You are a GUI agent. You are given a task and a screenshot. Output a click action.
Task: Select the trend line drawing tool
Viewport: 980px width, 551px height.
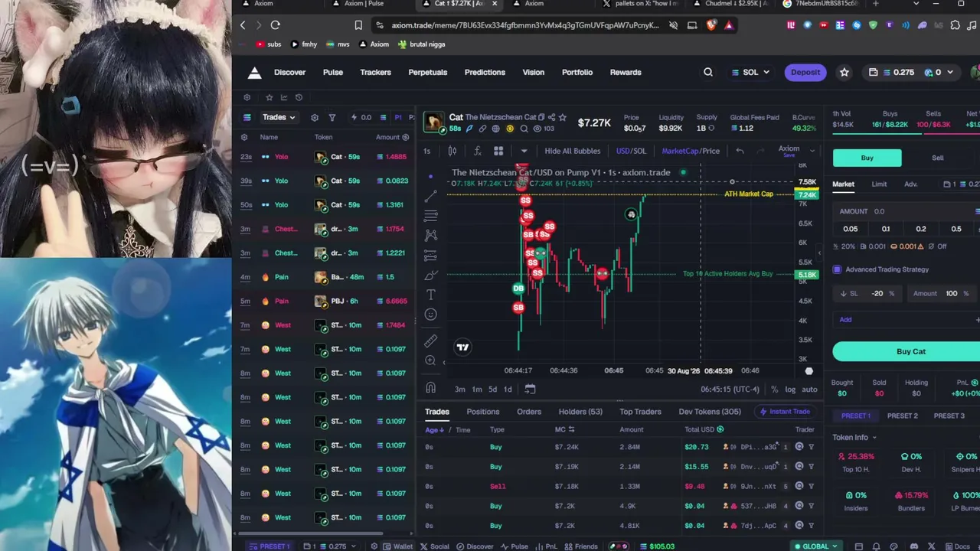431,196
